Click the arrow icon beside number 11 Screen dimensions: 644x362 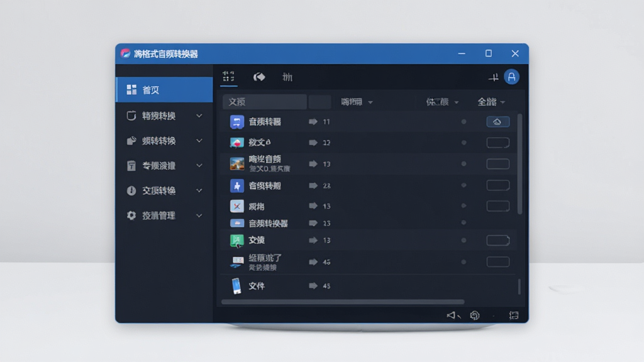click(x=313, y=121)
